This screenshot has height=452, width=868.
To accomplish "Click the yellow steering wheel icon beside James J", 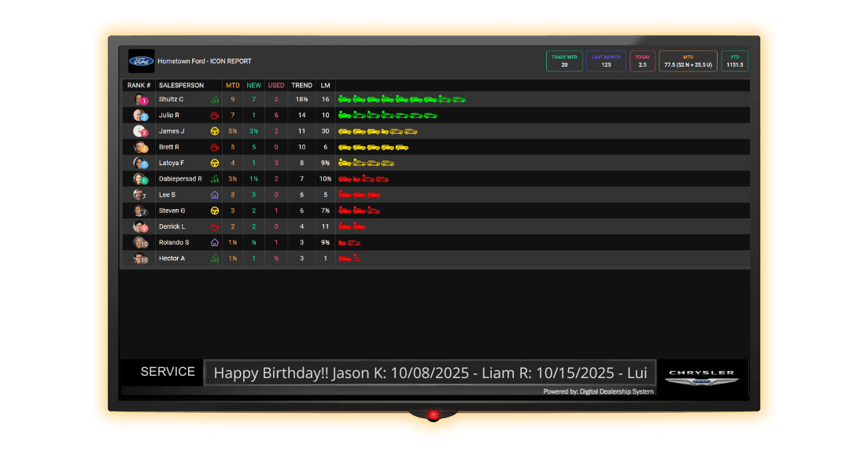I will (x=214, y=131).
